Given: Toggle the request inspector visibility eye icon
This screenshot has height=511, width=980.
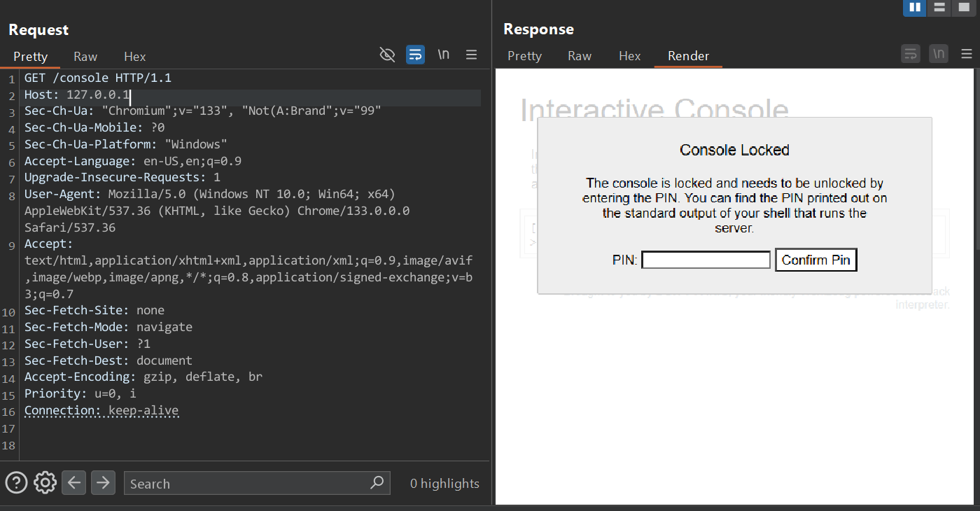Looking at the screenshot, I should click(387, 55).
